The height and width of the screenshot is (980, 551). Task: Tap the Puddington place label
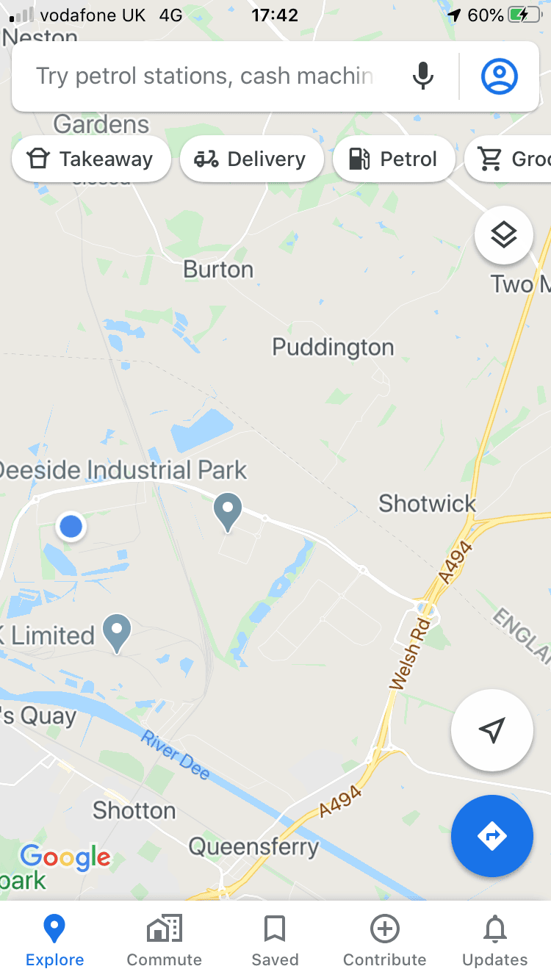click(x=333, y=347)
